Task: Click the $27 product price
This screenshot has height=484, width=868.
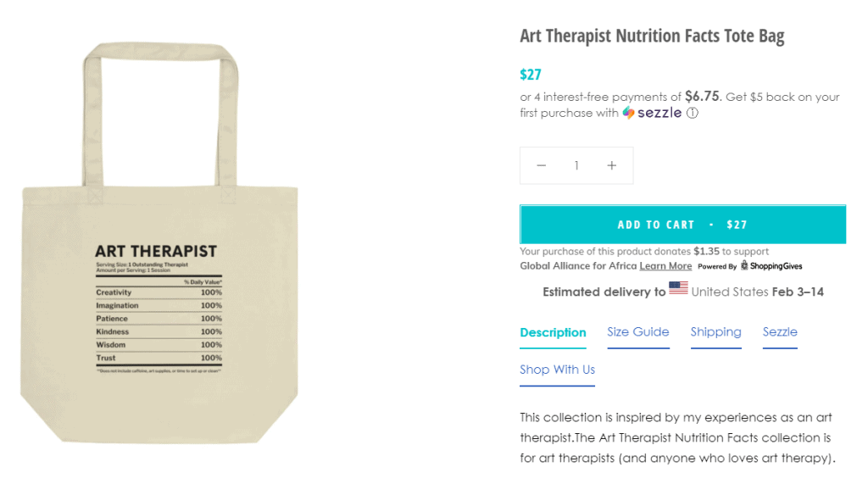Action: [x=531, y=75]
